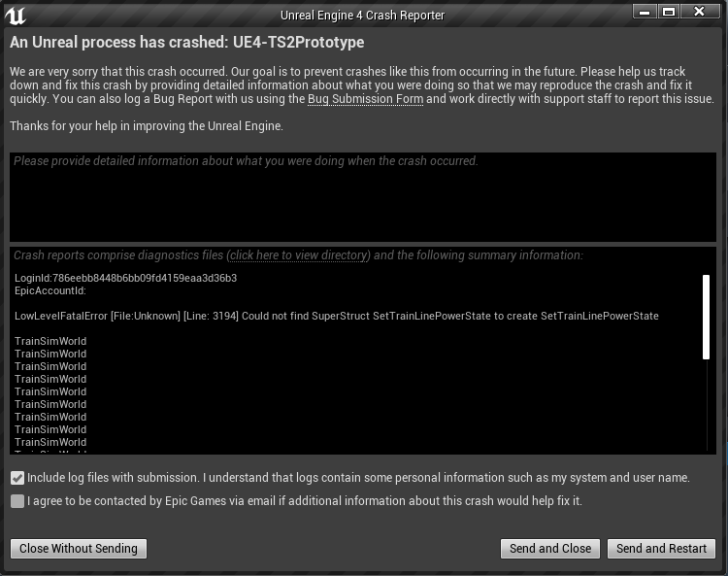Click Send and Restart button

click(661, 549)
